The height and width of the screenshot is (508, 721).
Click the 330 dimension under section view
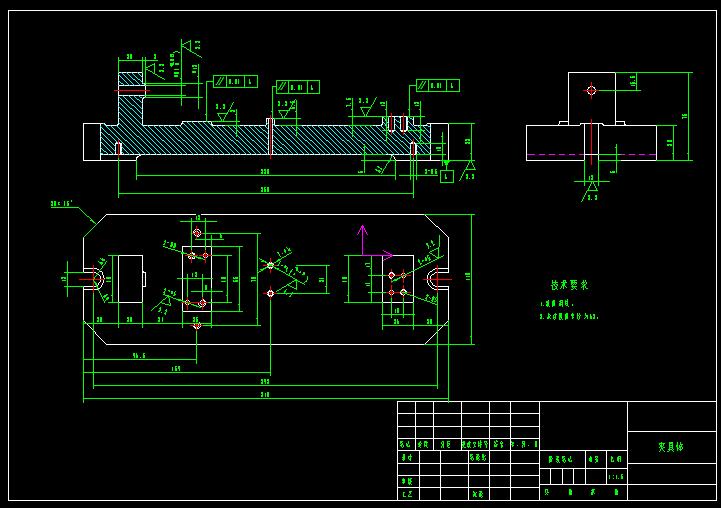(265, 171)
